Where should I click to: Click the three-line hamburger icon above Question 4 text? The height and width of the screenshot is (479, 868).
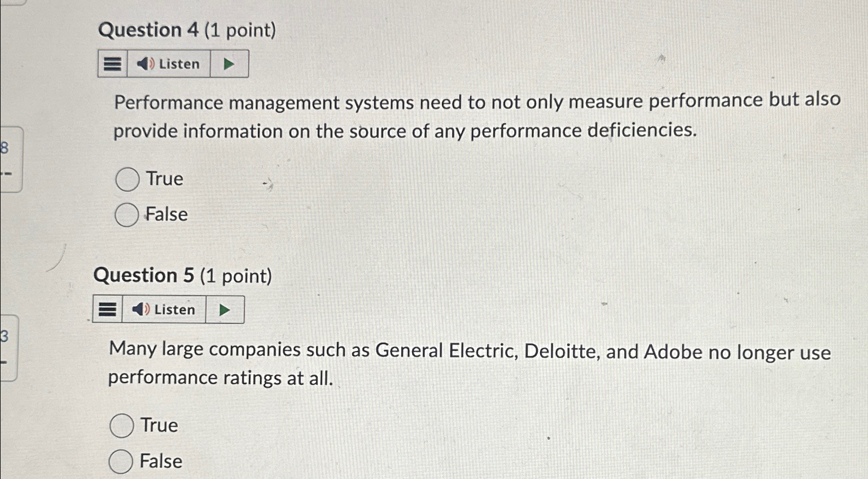click(112, 64)
